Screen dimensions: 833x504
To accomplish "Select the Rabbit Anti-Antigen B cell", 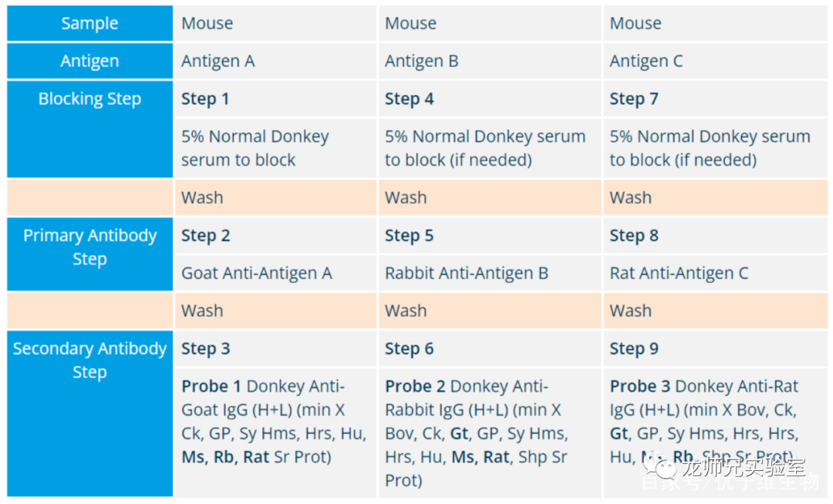I will click(x=466, y=273).
